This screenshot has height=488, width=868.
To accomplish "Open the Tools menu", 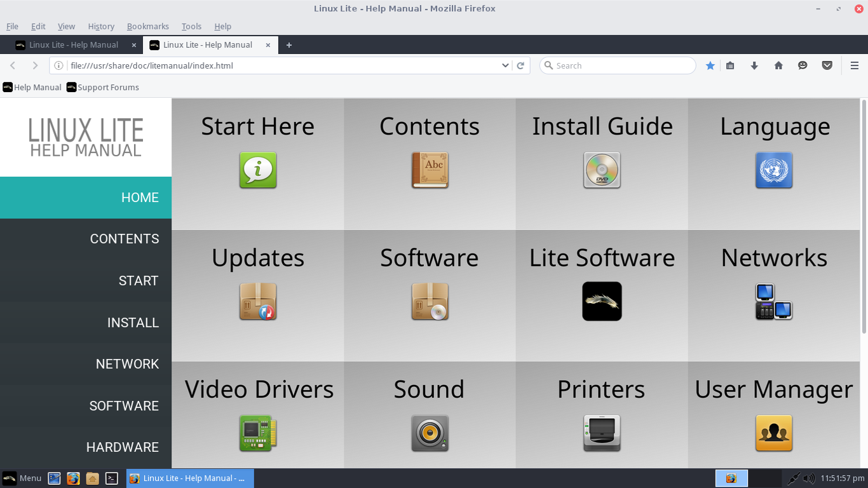I will click(191, 26).
